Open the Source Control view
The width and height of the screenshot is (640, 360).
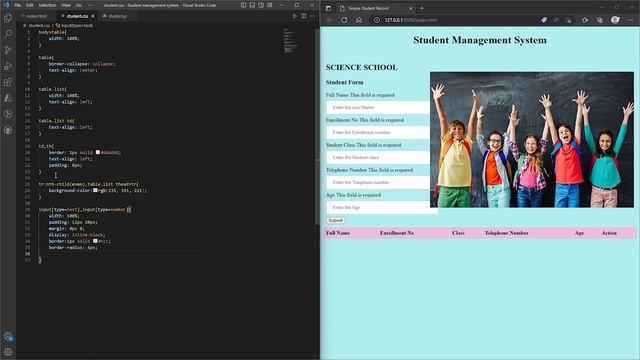(x=8, y=50)
